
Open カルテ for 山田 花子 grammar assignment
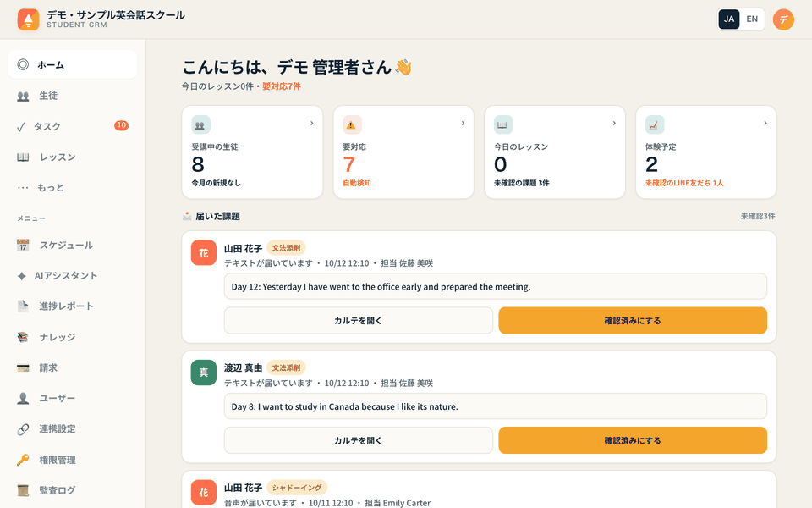point(359,320)
